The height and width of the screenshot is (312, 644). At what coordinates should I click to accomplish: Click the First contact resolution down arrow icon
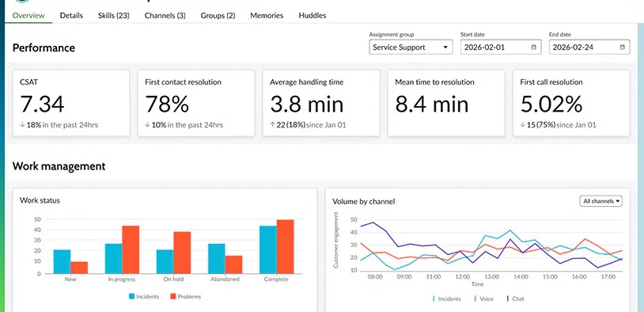147,125
